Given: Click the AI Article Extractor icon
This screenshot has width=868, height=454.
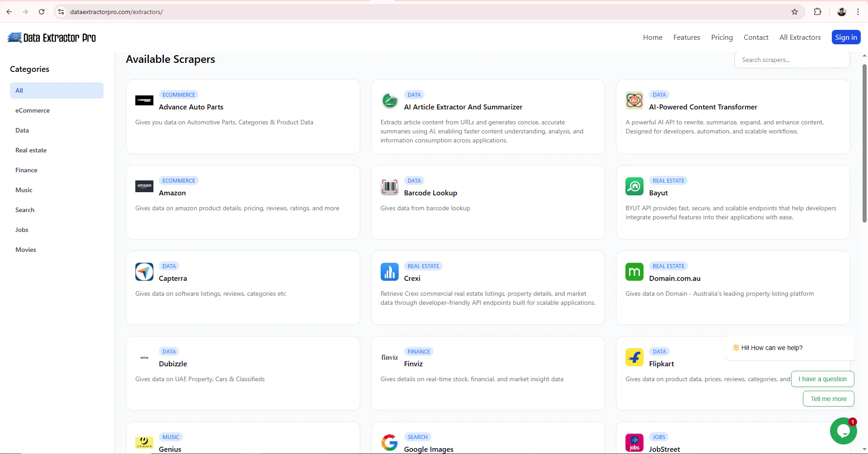Looking at the screenshot, I should click(389, 100).
